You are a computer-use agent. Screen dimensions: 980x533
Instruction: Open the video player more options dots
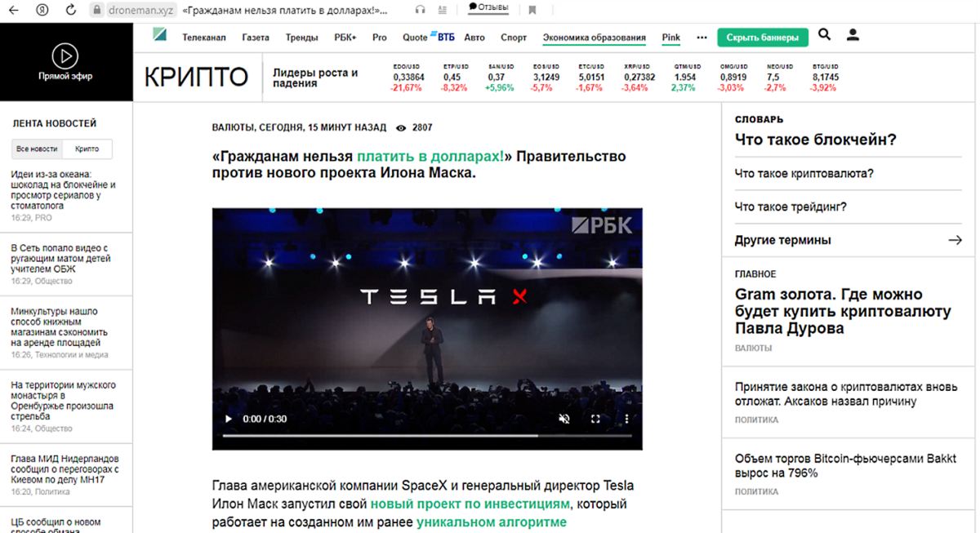(627, 419)
